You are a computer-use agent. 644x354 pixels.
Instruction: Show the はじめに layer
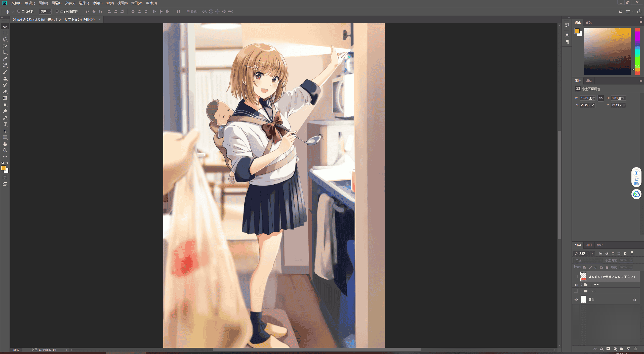point(576,277)
